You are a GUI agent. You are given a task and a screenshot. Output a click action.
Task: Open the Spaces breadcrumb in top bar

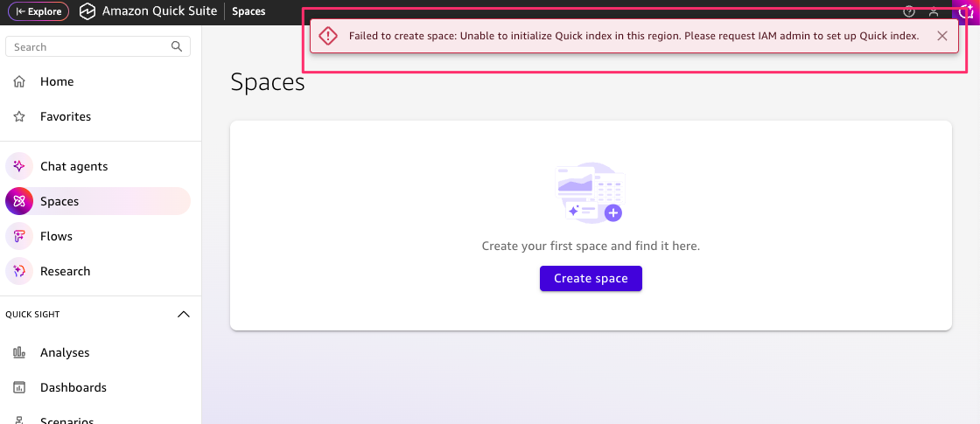pos(248,11)
